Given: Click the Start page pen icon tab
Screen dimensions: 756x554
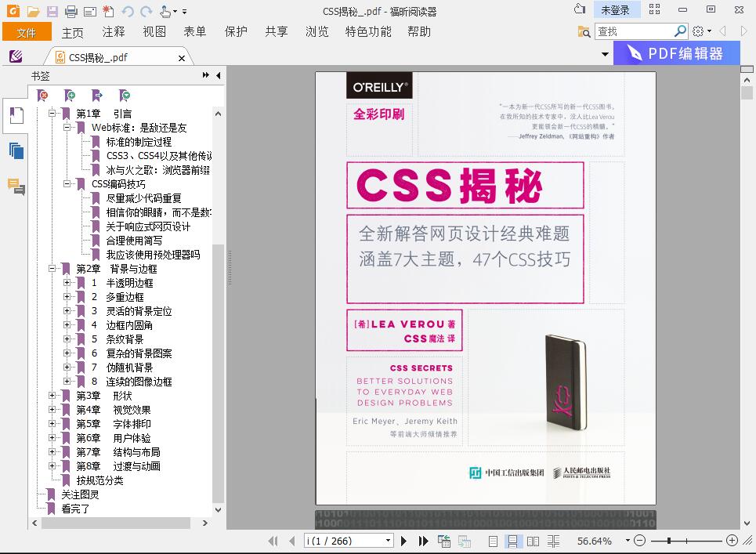Looking at the screenshot, I should pos(16,57).
